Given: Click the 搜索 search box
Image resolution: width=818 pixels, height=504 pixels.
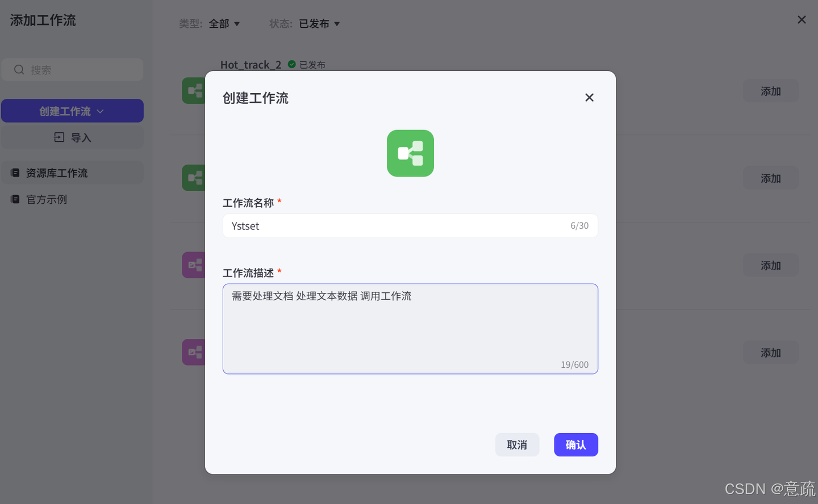Looking at the screenshot, I should tap(72, 69).
